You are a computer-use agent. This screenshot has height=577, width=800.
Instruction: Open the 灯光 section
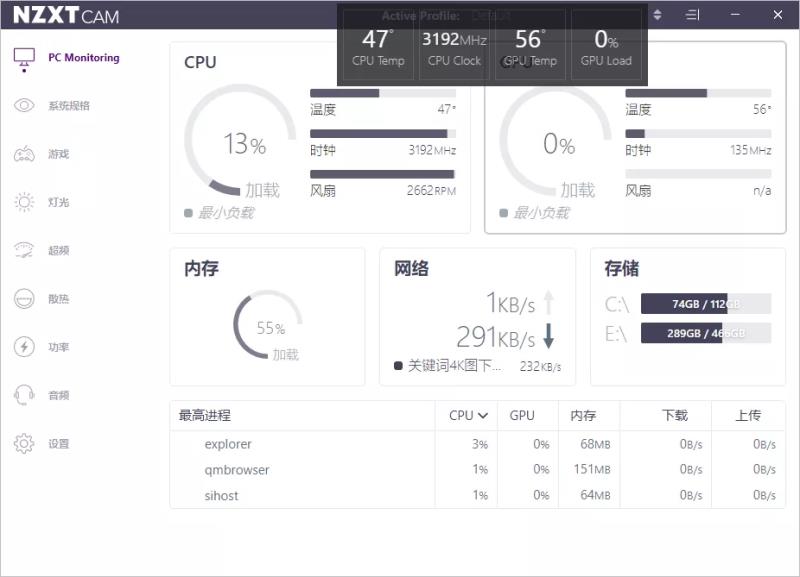pos(59,202)
